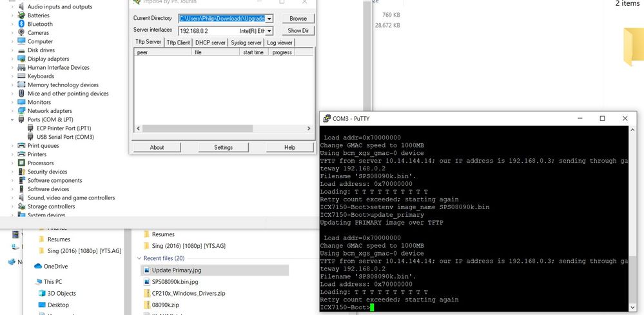Screen dimensions: 644x315
Task: Click the PuTTY icon in COM3 title bar
Action: 327,119
